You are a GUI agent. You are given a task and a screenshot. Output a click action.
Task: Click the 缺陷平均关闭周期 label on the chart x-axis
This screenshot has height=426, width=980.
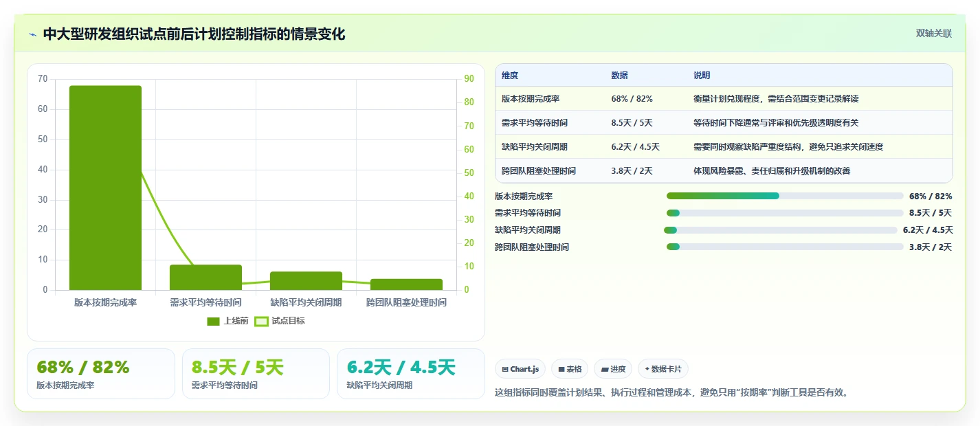pos(306,302)
